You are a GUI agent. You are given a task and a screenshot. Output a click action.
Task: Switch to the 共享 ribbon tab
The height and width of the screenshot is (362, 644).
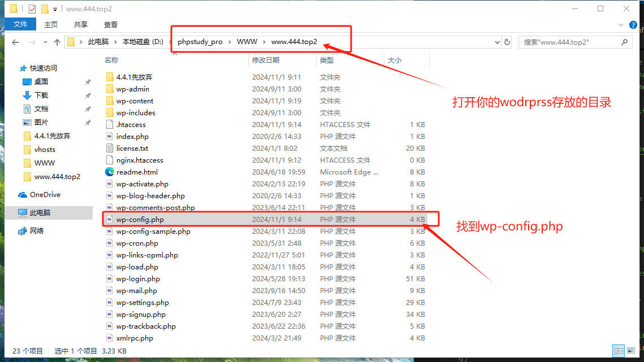(80, 24)
